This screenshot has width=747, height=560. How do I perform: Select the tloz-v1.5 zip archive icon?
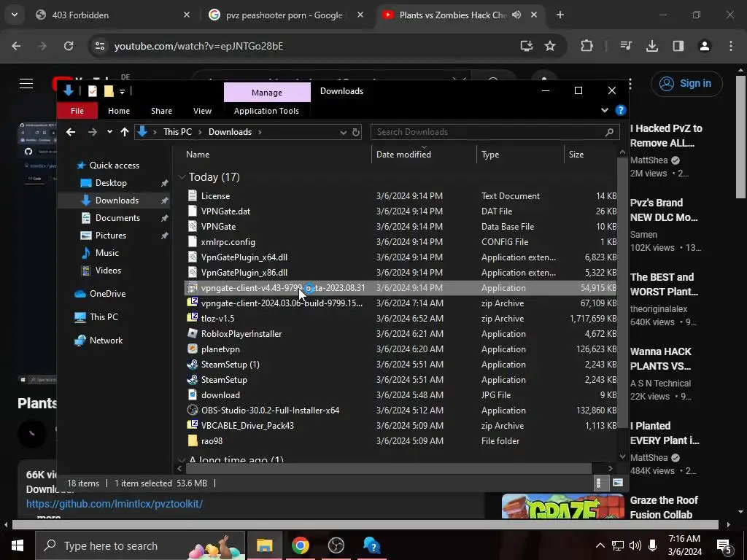point(193,318)
